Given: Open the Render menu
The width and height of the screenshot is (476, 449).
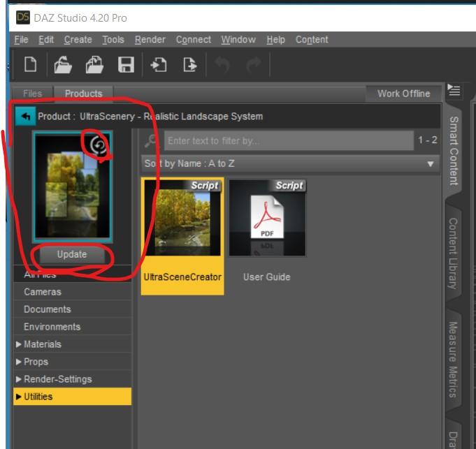Looking at the screenshot, I should (x=150, y=39).
